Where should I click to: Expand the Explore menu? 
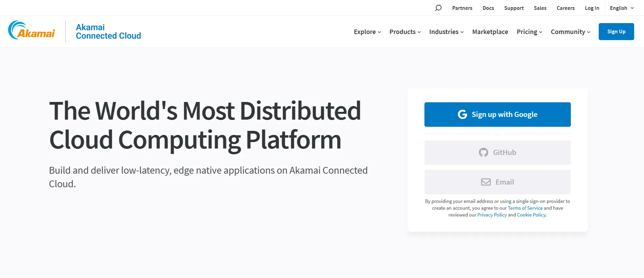pyautogui.click(x=367, y=32)
